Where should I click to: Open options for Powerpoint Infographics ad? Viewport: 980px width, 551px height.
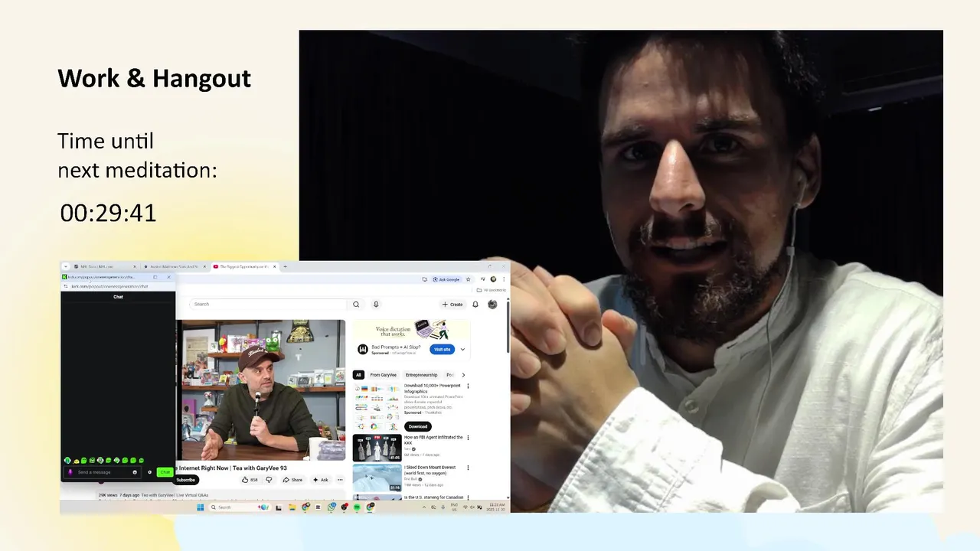tap(468, 386)
